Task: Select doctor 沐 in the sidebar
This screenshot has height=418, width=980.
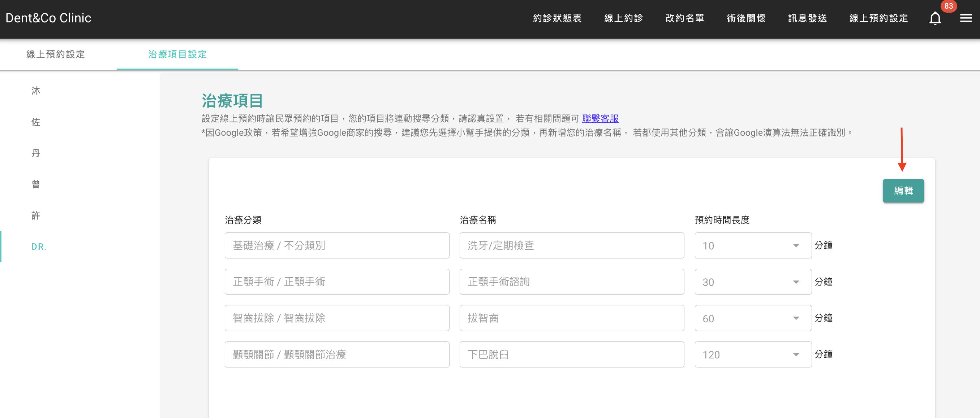Action: click(36, 91)
